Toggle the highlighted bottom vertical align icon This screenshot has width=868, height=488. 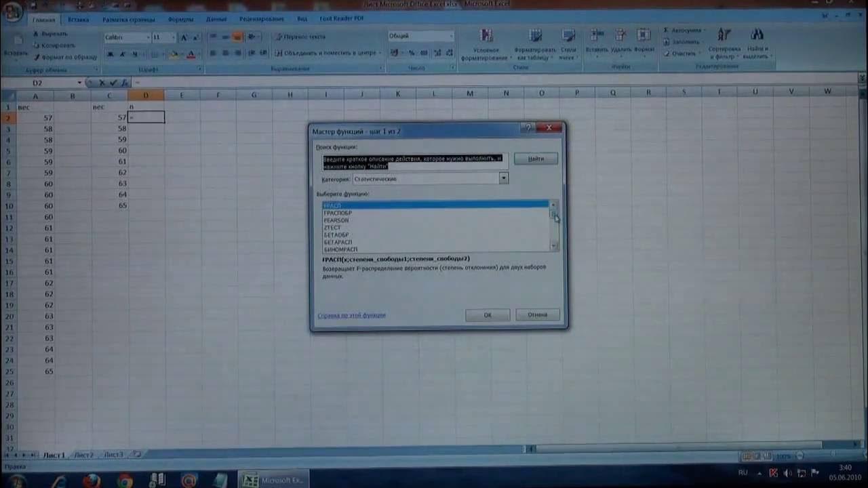point(237,37)
